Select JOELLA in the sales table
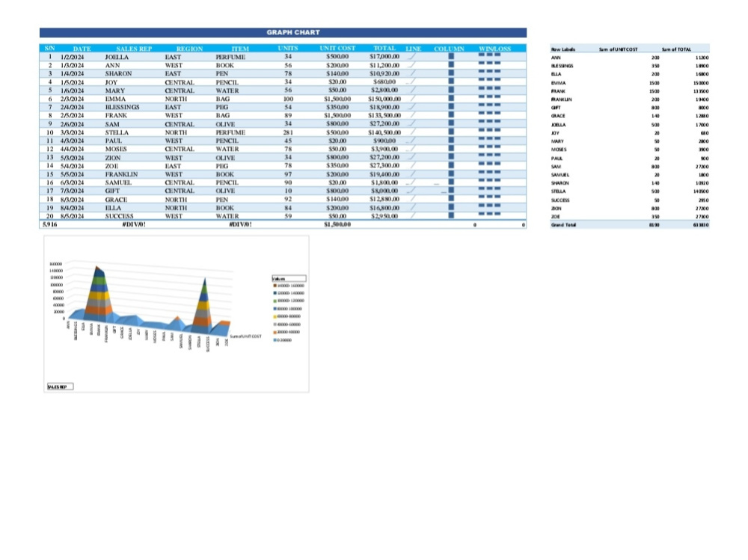Screen dimensions: 748x560 point(117,57)
